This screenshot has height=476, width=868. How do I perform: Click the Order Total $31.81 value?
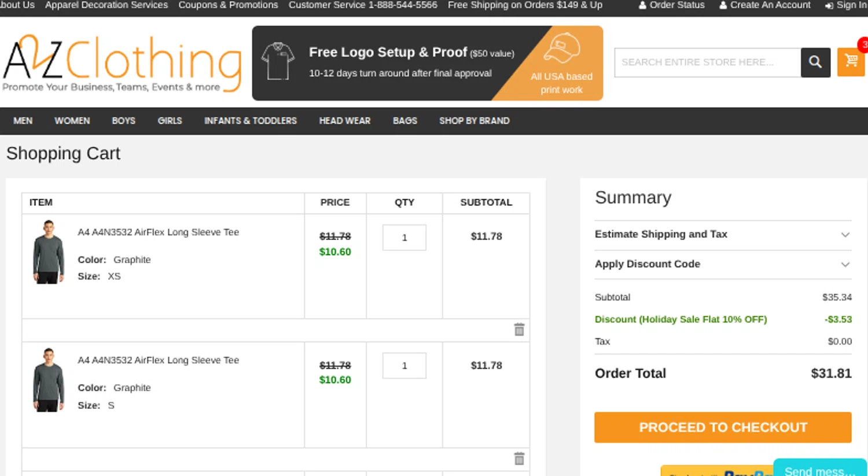[831, 374]
